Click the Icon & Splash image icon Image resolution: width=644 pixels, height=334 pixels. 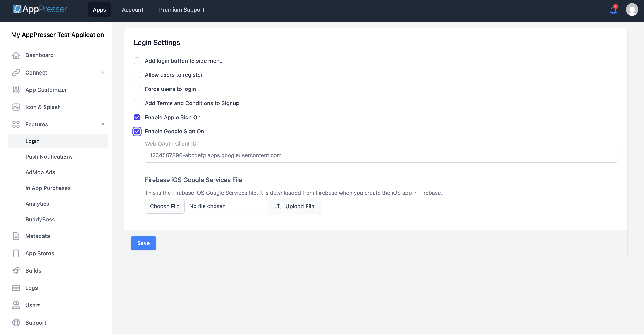[x=16, y=107]
